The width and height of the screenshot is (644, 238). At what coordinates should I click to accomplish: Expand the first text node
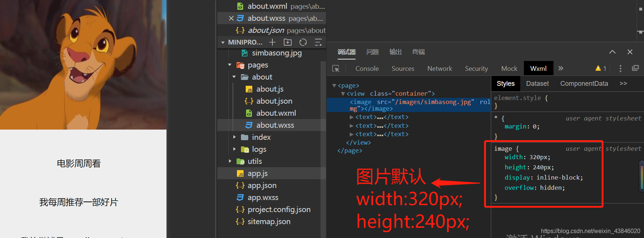tap(352, 117)
